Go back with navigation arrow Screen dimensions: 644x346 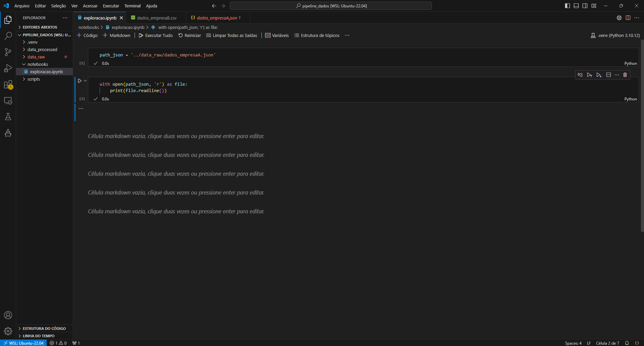point(214,6)
